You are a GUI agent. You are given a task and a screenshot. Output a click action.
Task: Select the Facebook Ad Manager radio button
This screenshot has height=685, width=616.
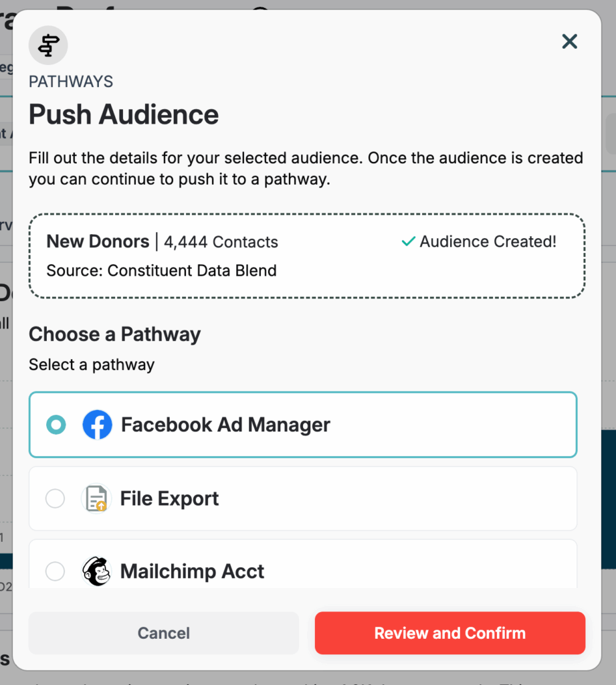point(56,425)
